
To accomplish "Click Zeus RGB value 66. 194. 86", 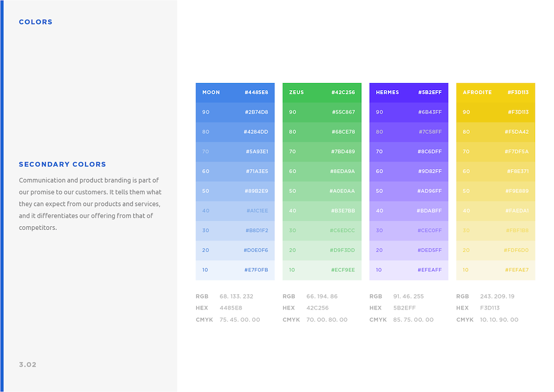I will point(322,296).
